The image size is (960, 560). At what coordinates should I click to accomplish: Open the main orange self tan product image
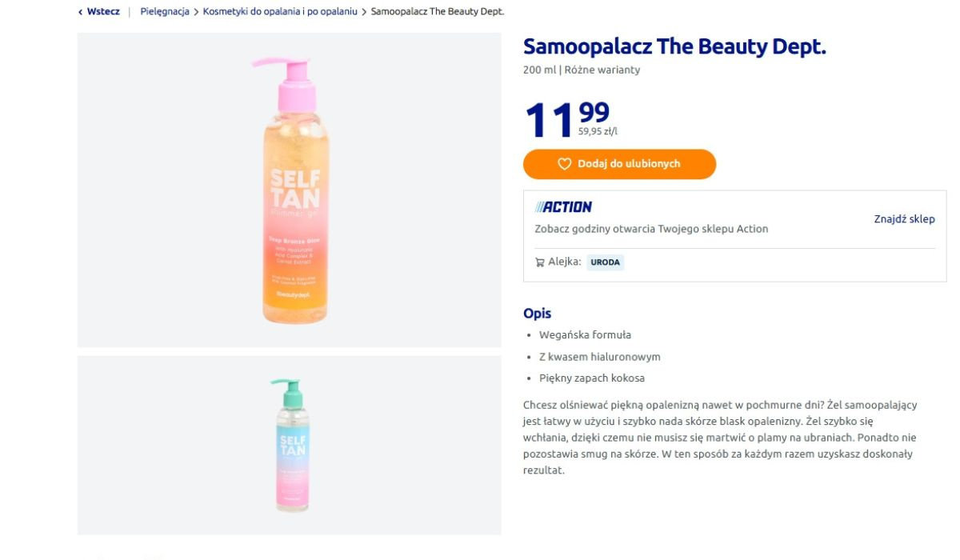point(290,190)
